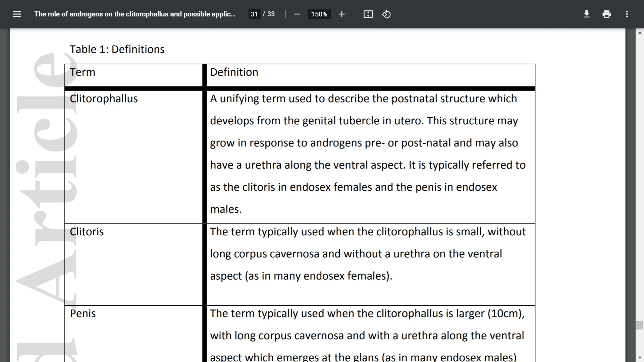Image resolution: width=644 pixels, height=362 pixels.
Task: Click the vertical scrollbar thumb
Action: (x=640, y=325)
